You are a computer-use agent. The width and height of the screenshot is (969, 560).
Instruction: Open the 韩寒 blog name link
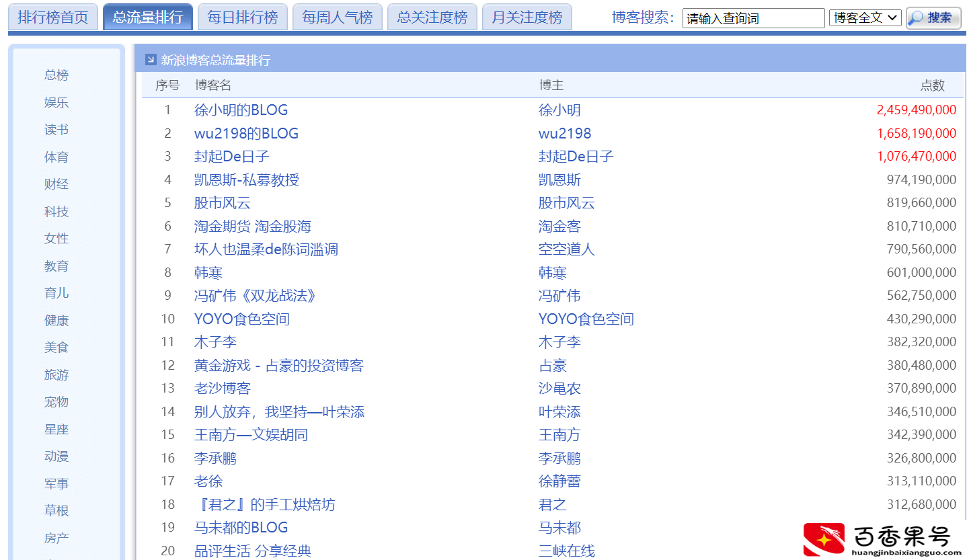[x=208, y=272]
